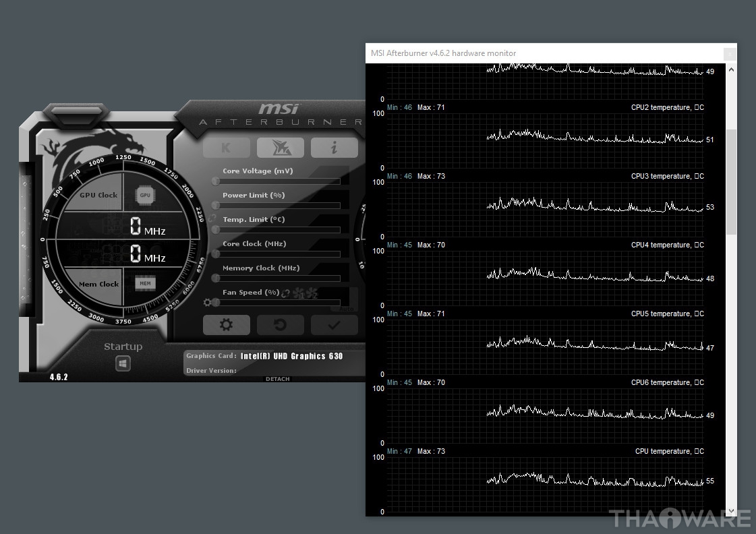Click the OC Scanner jet icon button
The image size is (756, 534).
pos(281,148)
